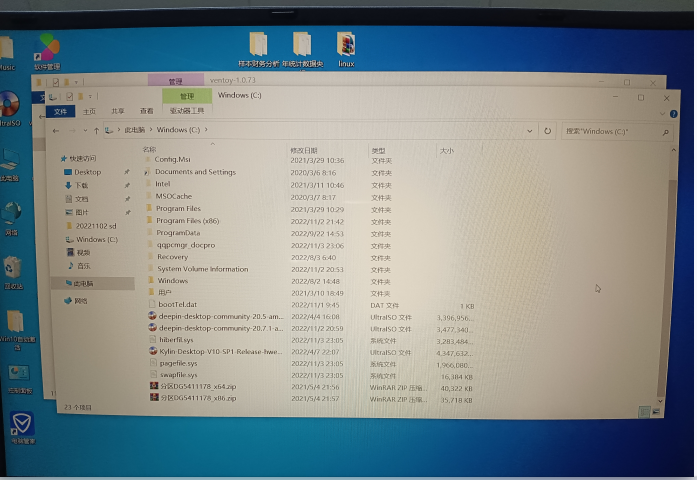Click the search magnifier icon
697x480 pixels.
[x=665, y=132]
